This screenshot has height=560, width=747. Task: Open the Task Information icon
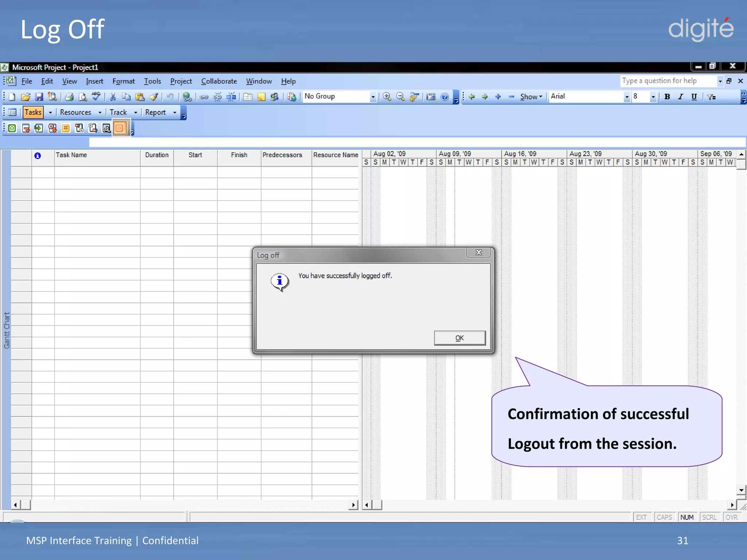tap(248, 97)
